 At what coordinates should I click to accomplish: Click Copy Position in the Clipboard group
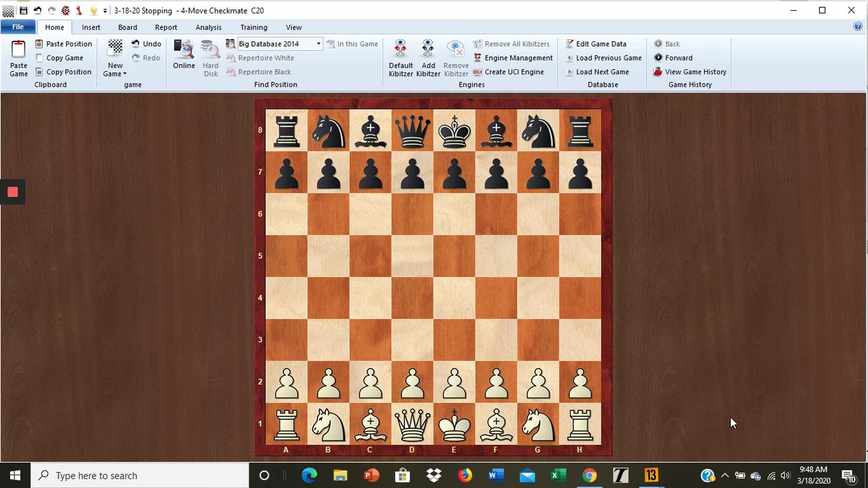pos(63,72)
